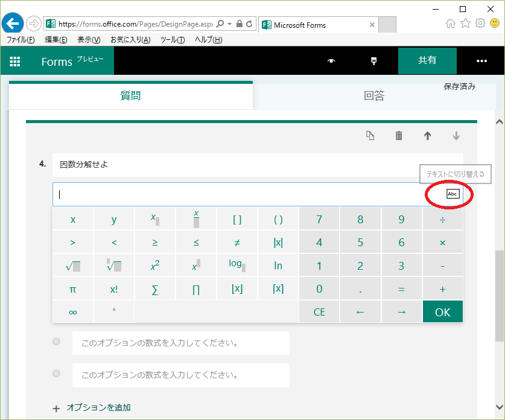The height and width of the screenshot is (420, 505).
Task: Open the theme paint icon
Action: [373, 61]
